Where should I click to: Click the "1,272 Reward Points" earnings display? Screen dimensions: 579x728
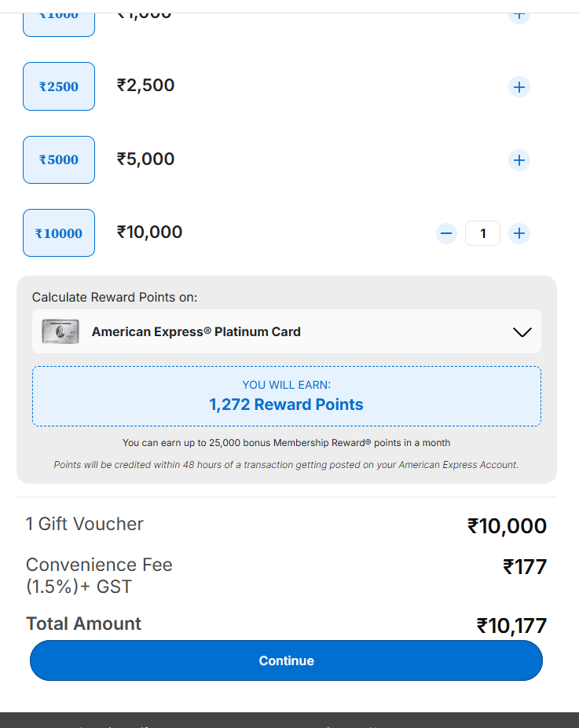pyautogui.click(x=286, y=404)
